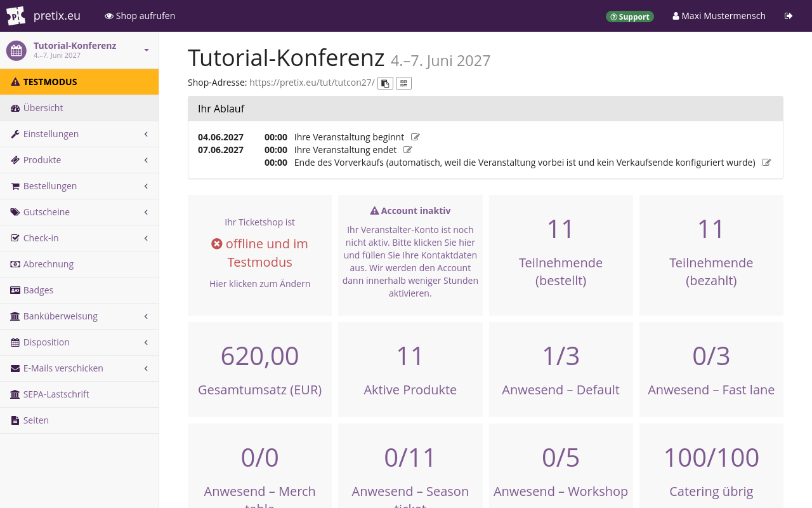Copy the shop address to clipboard
812x508 pixels.
point(385,83)
